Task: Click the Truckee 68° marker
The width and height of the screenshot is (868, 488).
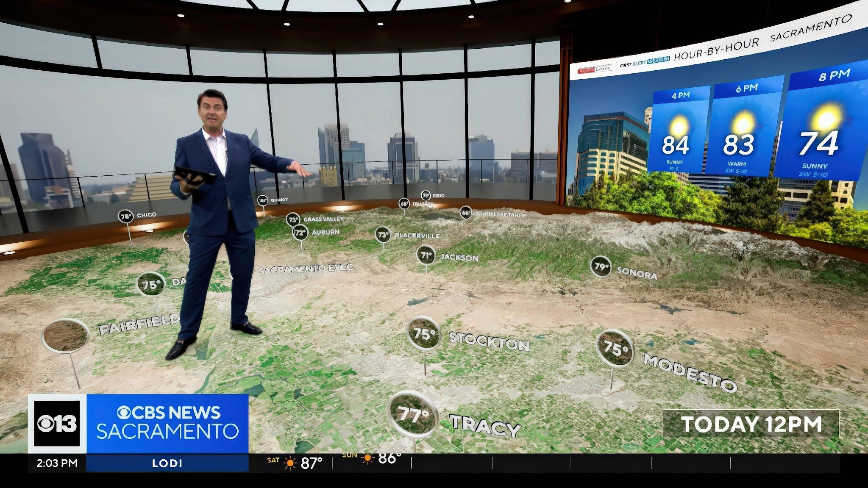Action: tap(404, 204)
